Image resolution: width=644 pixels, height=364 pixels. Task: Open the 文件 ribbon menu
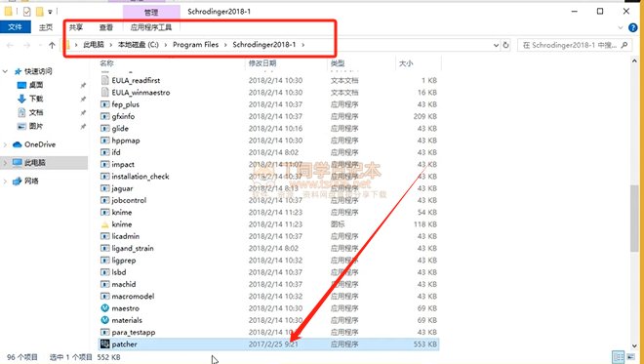[x=16, y=27]
